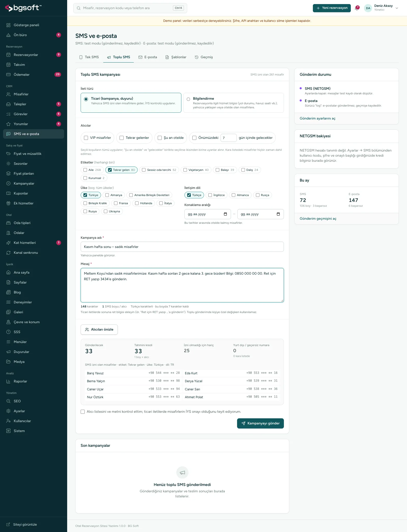Select the Bilgilendirme radio option

(x=188, y=99)
